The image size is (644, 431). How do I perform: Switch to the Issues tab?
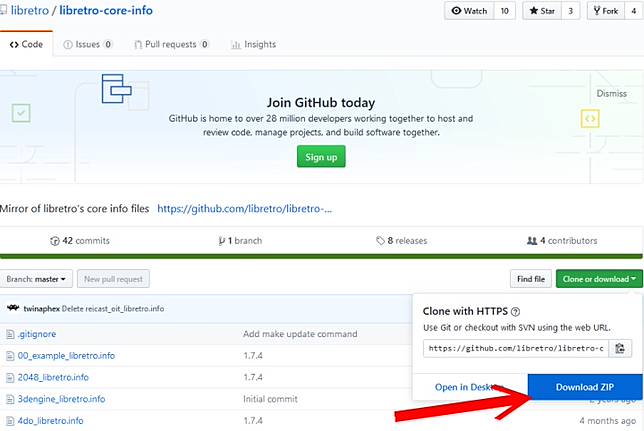point(87,45)
